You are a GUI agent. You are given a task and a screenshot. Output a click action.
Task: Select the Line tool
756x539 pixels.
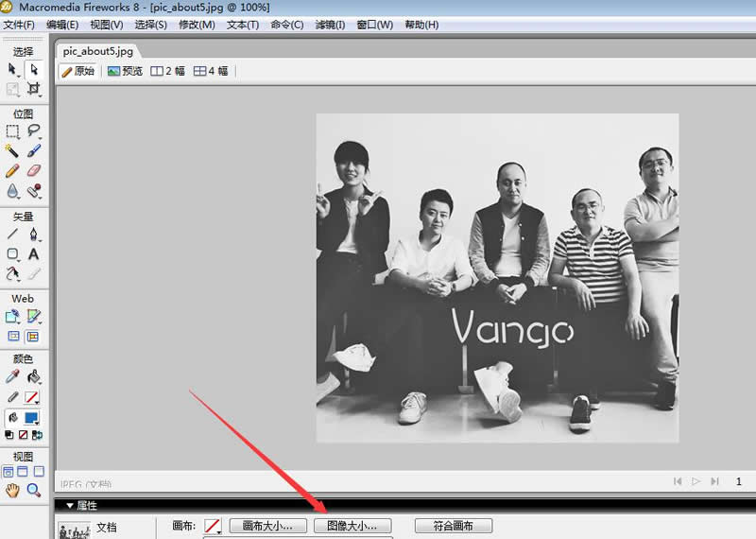(12, 234)
